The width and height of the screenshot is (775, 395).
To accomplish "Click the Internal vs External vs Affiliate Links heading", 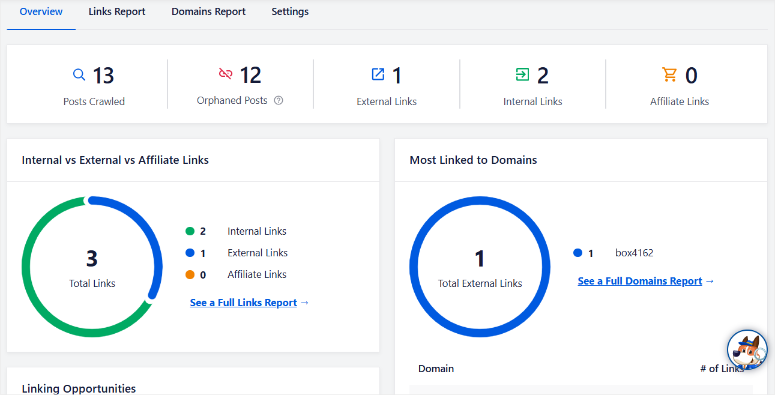I will (x=115, y=160).
